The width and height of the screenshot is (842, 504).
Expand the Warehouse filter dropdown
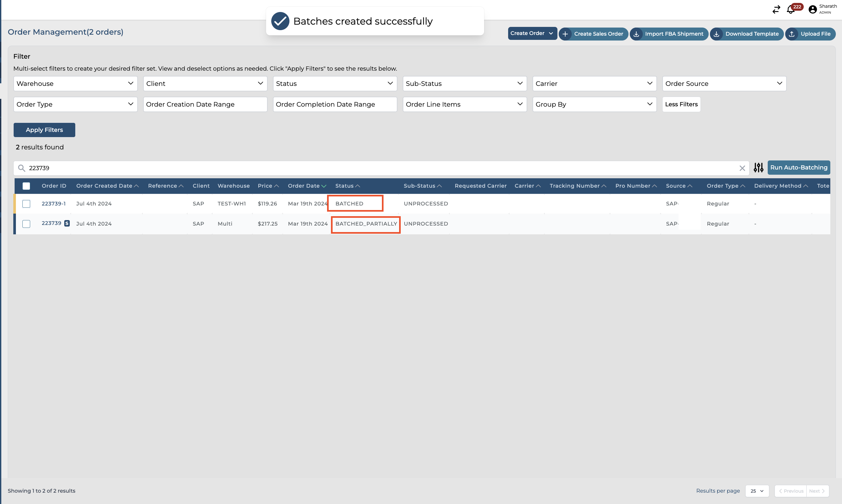pos(75,84)
